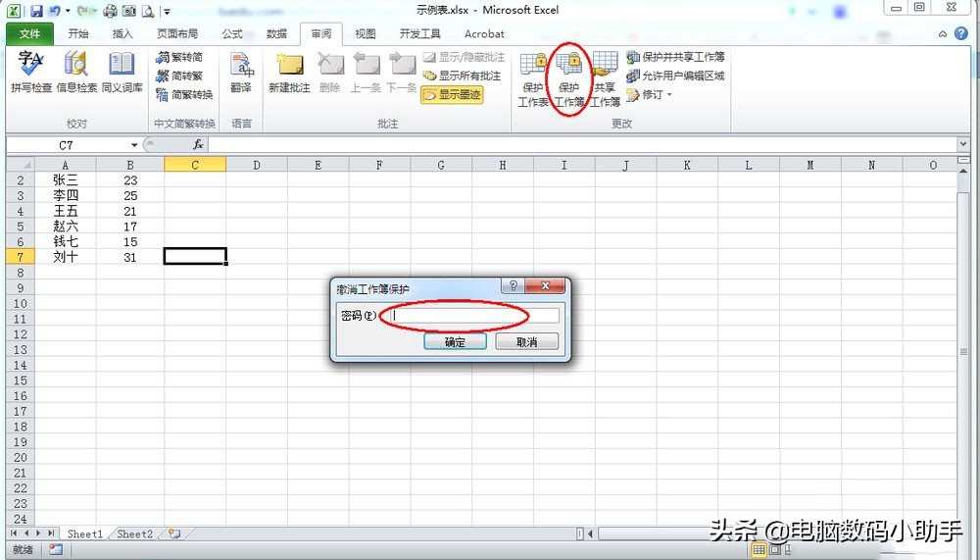
Task: Switch to the 公式 ribbon tab
Action: point(232,33)
